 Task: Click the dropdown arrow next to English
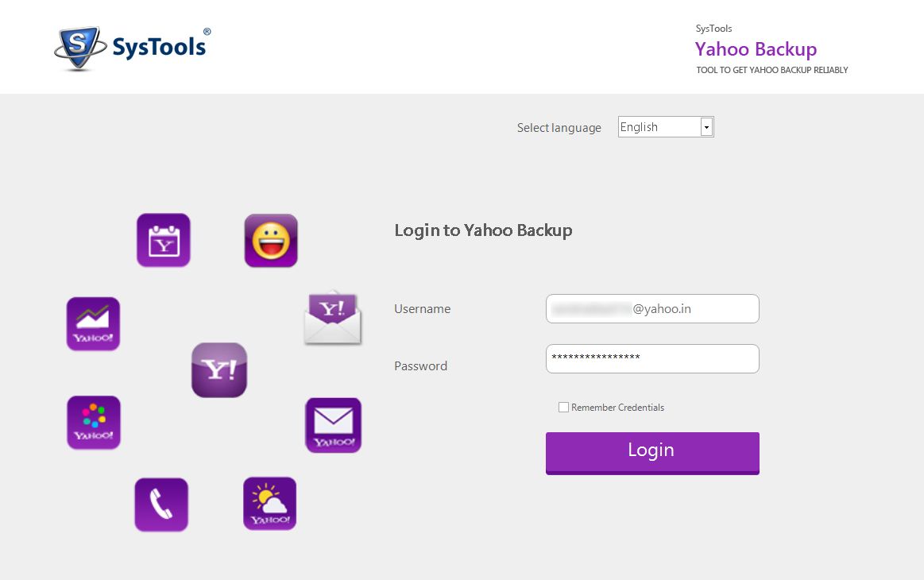[706, 126]
